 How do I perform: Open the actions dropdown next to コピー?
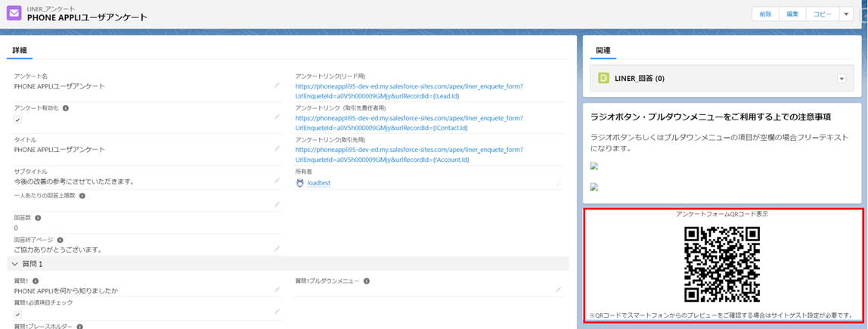point(846,14)
